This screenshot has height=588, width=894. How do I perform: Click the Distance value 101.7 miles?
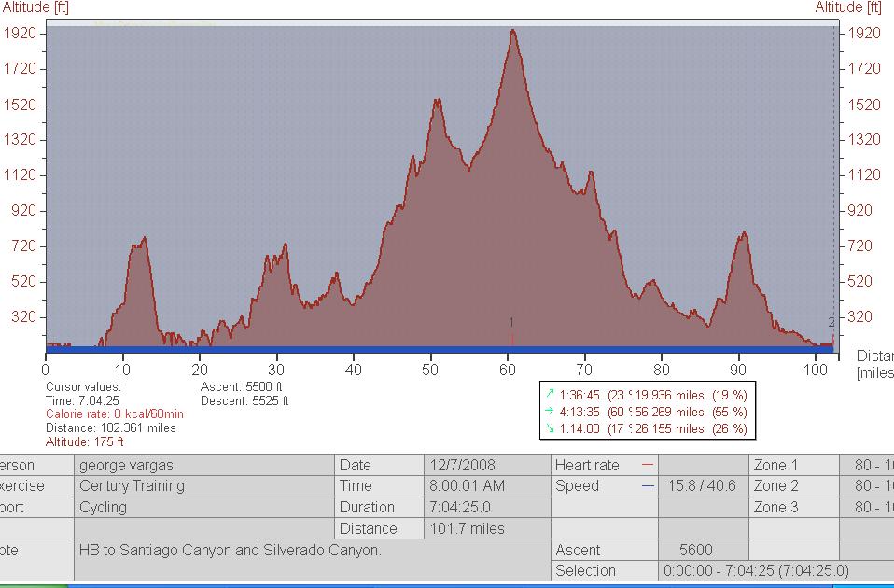pos(467,529)
